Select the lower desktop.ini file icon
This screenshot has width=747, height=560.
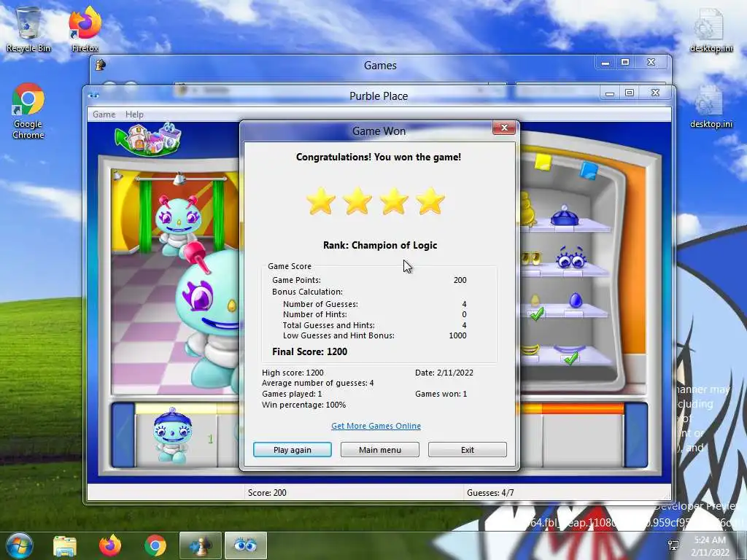click(711, 106)
